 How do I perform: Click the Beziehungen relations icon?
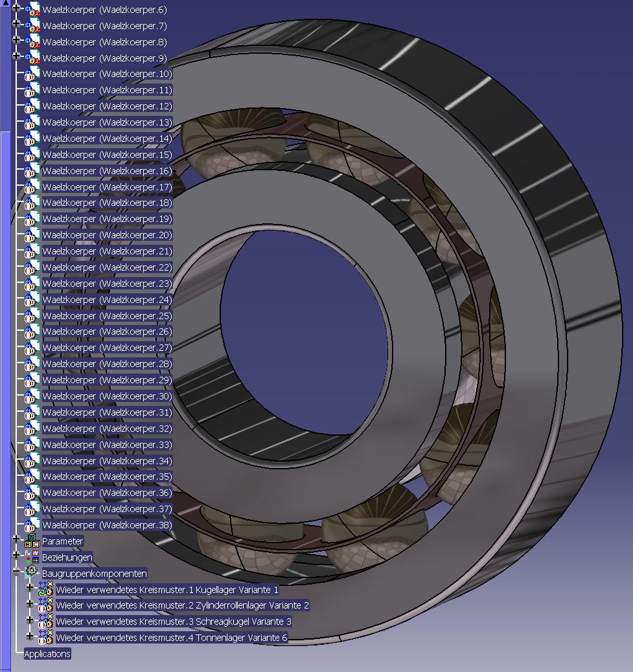tap(32, 557)
